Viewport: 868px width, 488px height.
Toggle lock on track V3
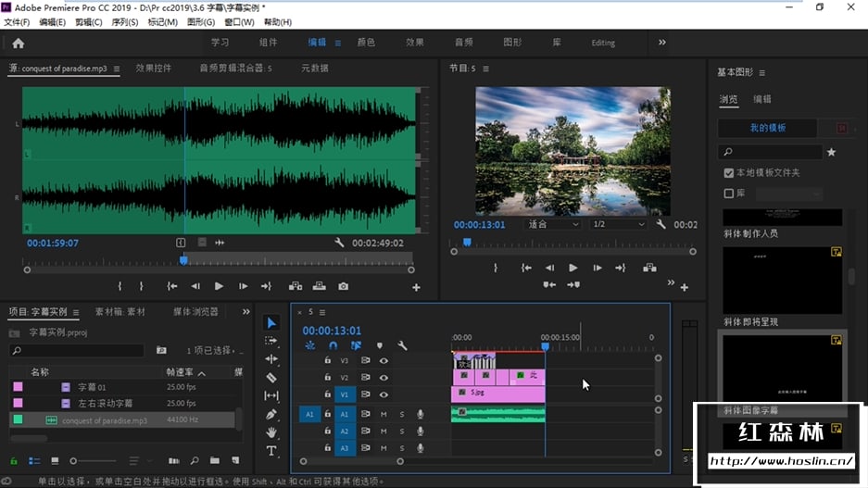328,360
